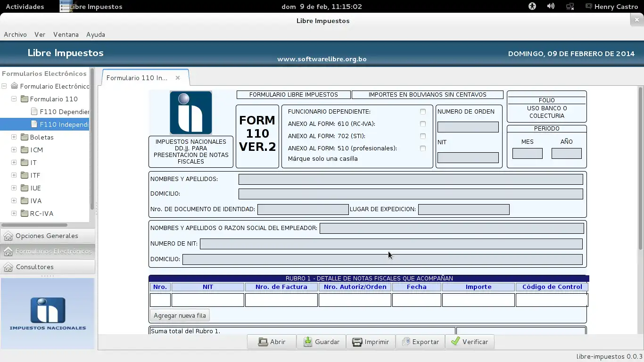Focus the LUGAR DE EXPEDICION field
The height and width of the screenshot is (362, 644).
pyautogui.click(x=464, y=209)
